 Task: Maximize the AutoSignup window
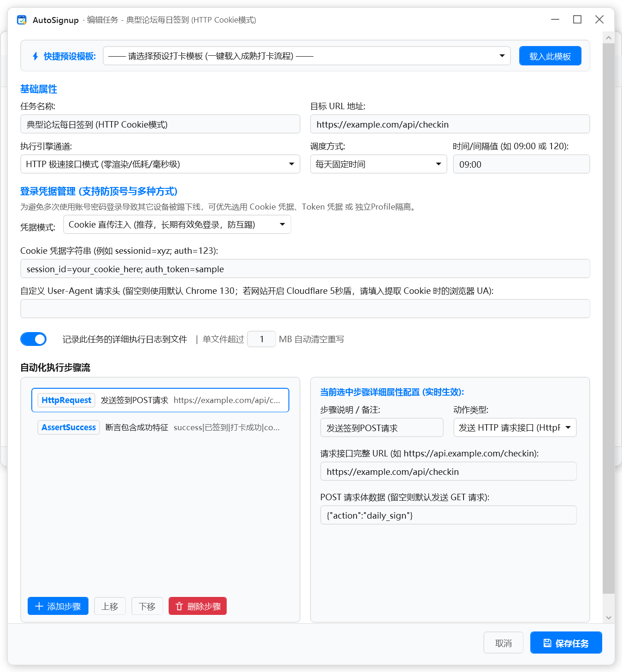coord(577,19)
